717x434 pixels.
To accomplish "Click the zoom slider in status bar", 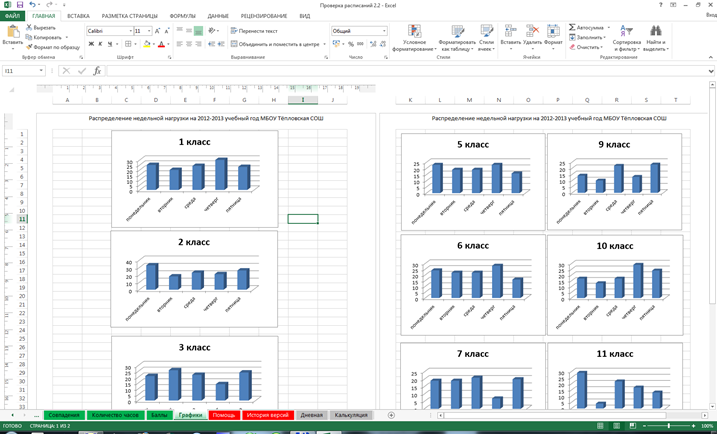I will pyautogui.click(x=668, y=427).
